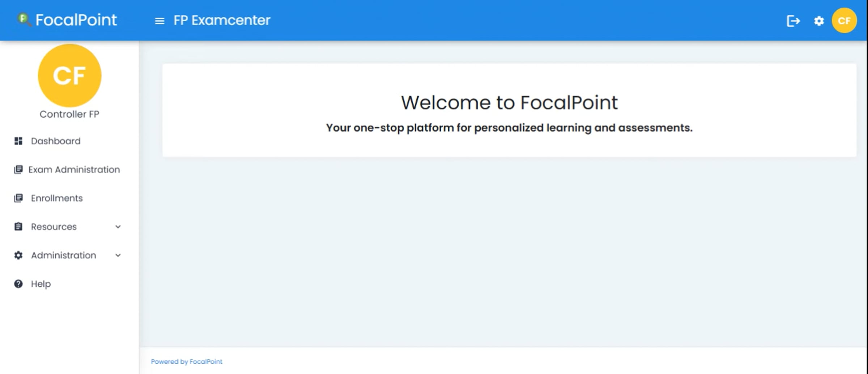
Task: Expand the Administration chevron arrow
Action: click(118, 256)
